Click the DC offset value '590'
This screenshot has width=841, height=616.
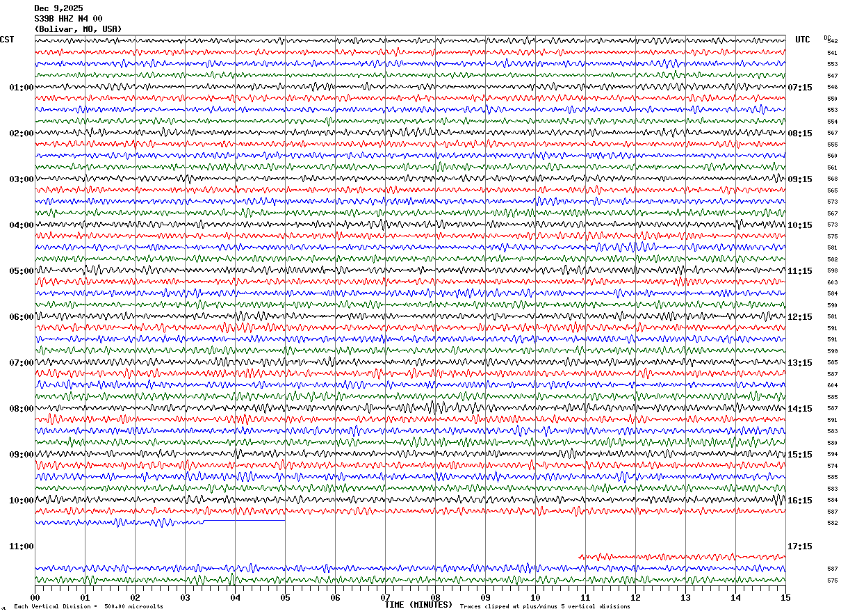832,305
